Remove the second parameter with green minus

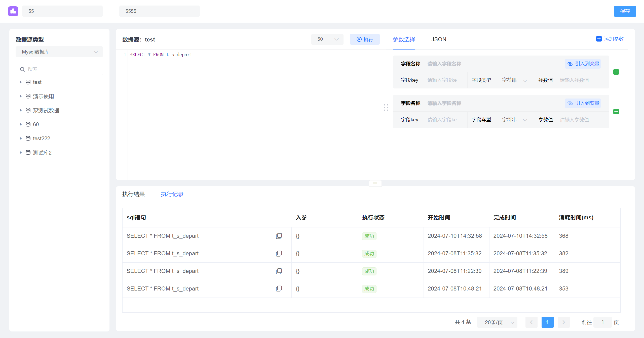click(x=616, y=112)
